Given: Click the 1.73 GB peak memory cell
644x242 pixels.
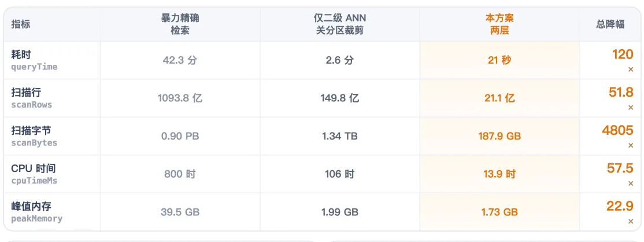Looking at the screenshot, I should (499, 212).
